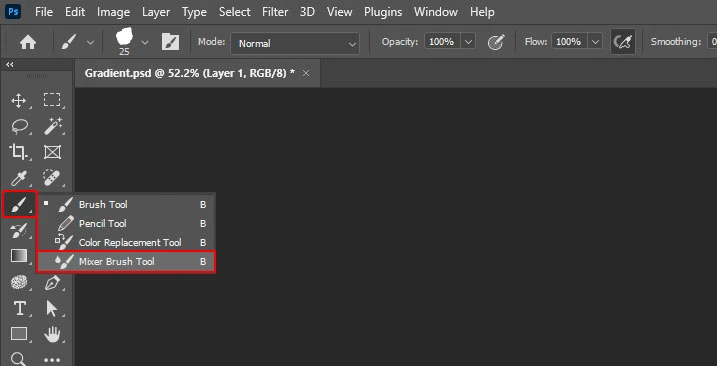717x366 pixels.
Task: Open the Window menu
Action: (435, 12)
